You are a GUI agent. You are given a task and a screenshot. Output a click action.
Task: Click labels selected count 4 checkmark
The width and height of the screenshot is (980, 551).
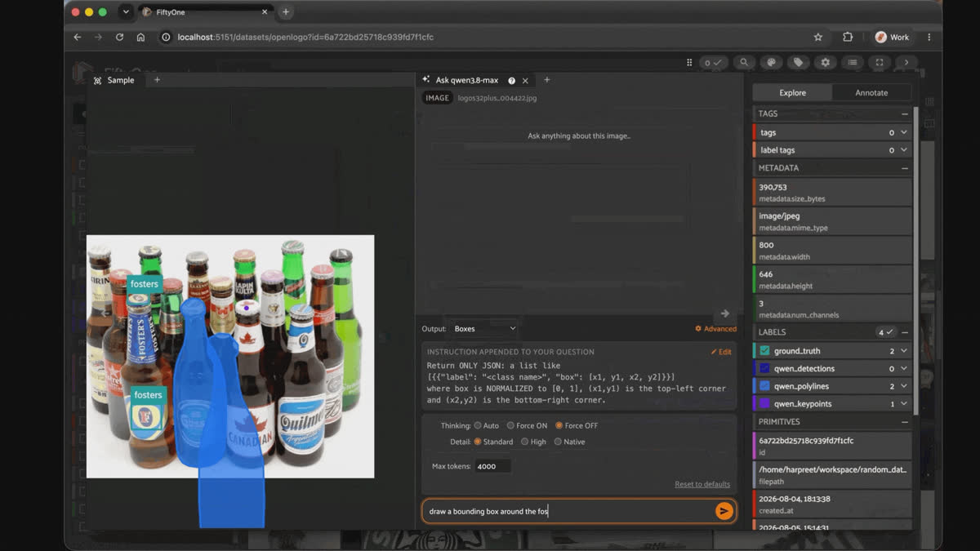[x=886, y=332]
